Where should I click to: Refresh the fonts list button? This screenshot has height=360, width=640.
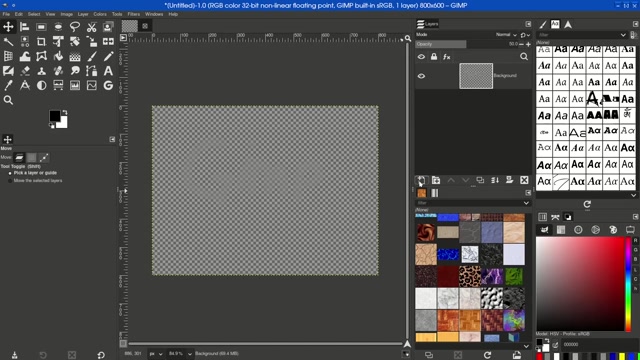[x=587, y=204]
